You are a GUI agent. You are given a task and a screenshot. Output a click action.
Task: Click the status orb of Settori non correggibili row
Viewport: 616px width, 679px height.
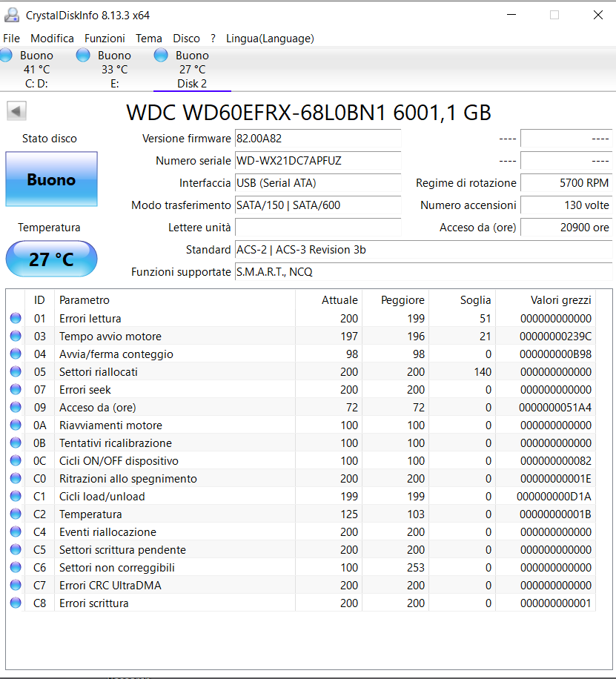[16, 567]
